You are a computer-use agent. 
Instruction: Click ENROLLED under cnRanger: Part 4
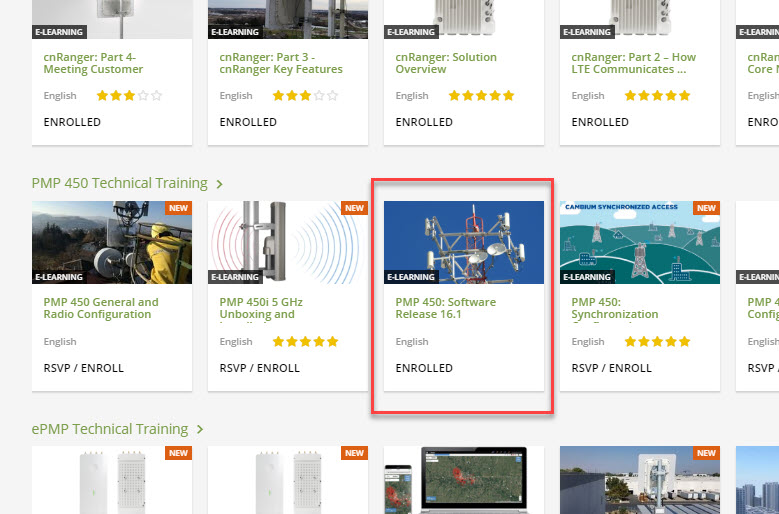[x=72, y=122]
